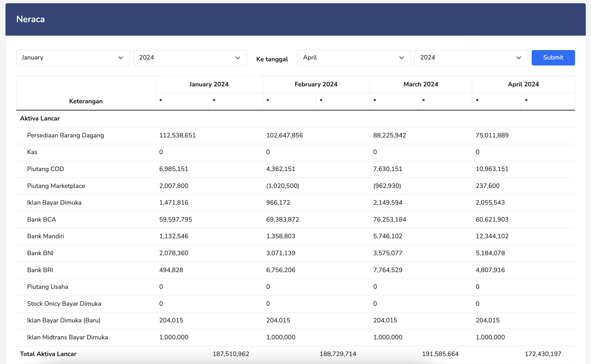Click negative Piutang Marketplace value (1,020,500)
591x364 pixels.
(x=283, y=186)
